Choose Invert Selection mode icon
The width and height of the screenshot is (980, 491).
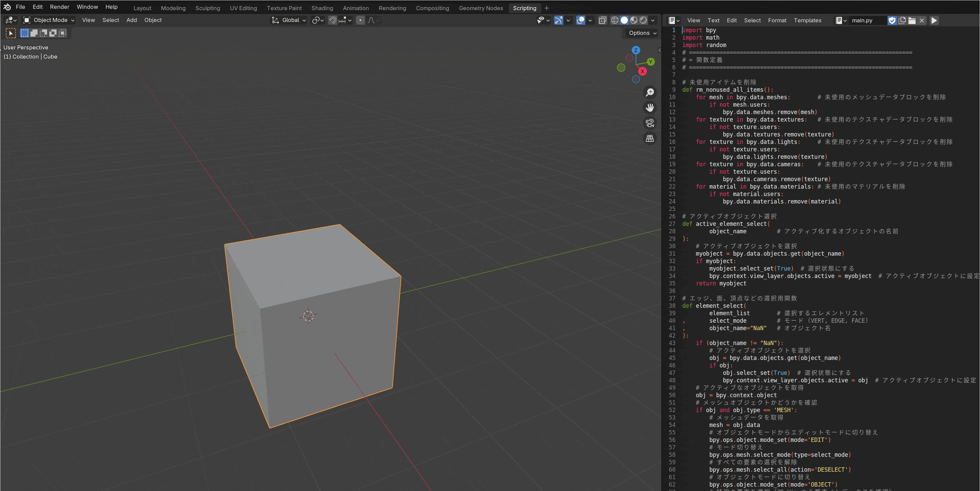[x=53, y=33]
